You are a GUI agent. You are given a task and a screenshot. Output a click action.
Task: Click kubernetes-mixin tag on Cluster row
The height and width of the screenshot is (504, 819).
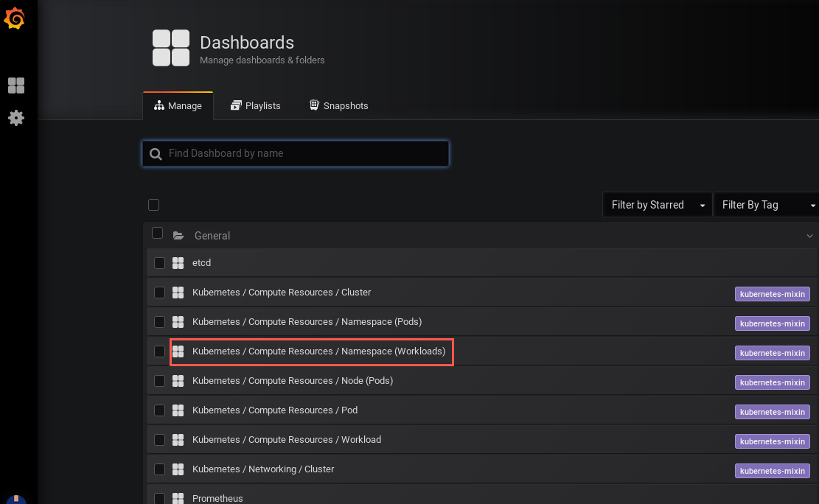773,294
